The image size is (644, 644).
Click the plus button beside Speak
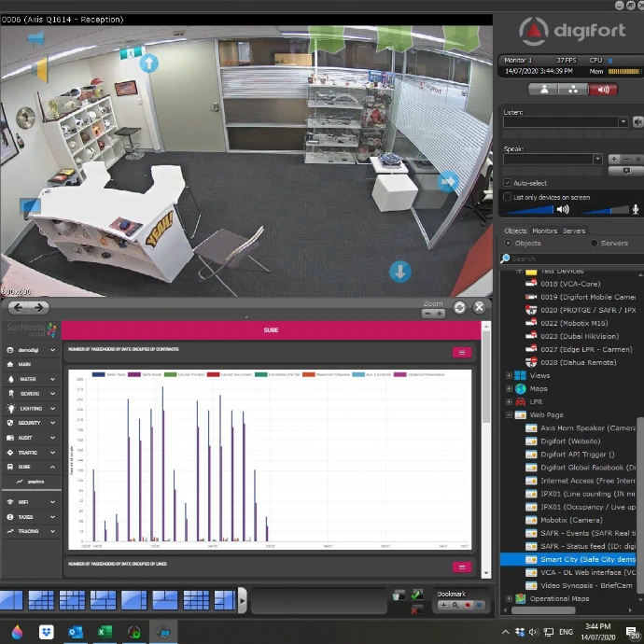click(614, 159)
